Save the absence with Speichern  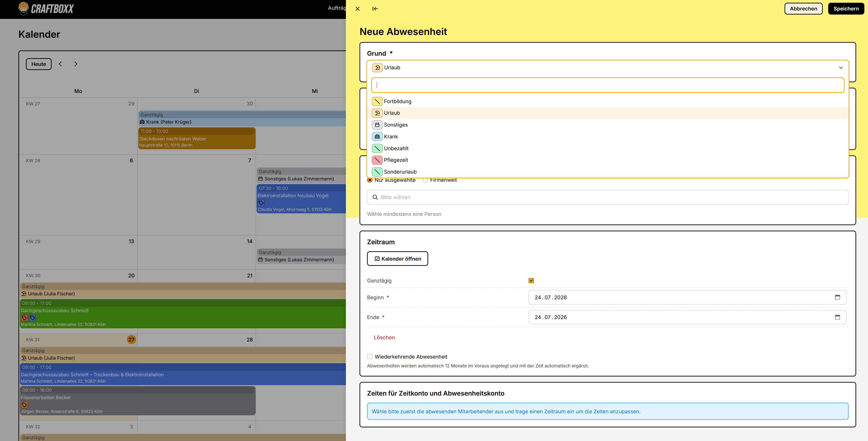(x=846, y=9)
